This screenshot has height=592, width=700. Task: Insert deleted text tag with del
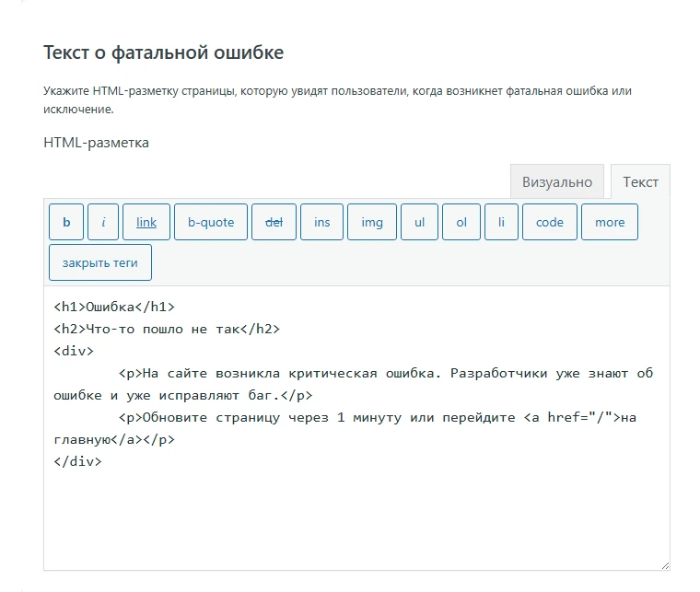pyautogui.click(x=274, y=222)
